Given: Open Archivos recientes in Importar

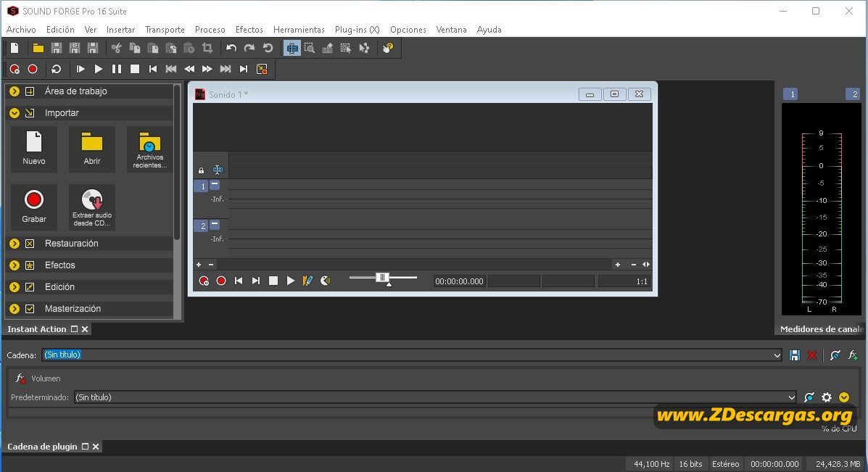Looking at the screenshot, I should [x=149, y=149].
